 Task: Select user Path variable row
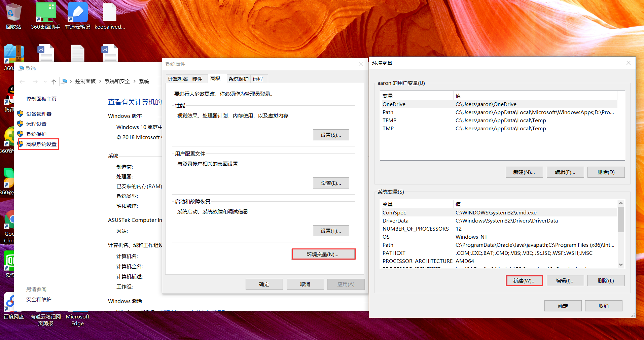pos(499,112)
